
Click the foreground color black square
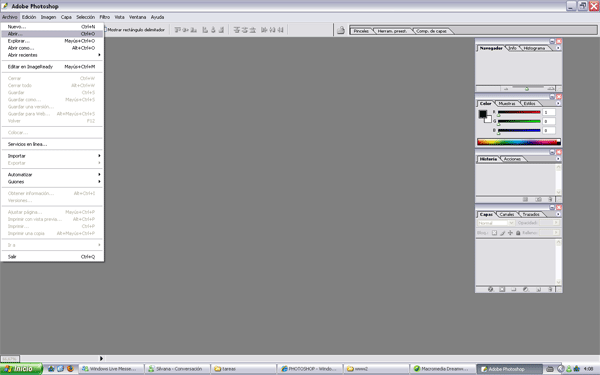(x=483, y=114)
